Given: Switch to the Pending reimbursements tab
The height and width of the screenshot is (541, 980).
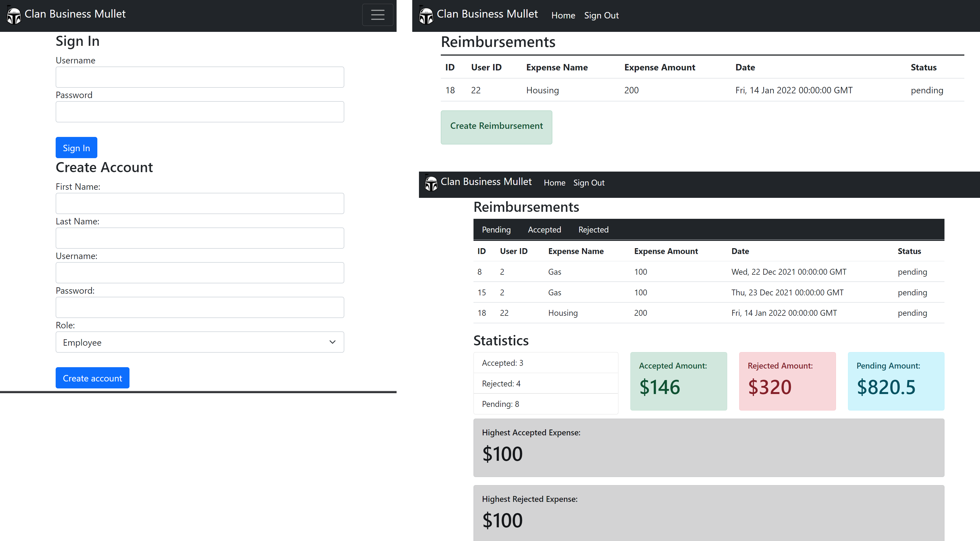Looking at the screenshot, I should pos(496,230).
